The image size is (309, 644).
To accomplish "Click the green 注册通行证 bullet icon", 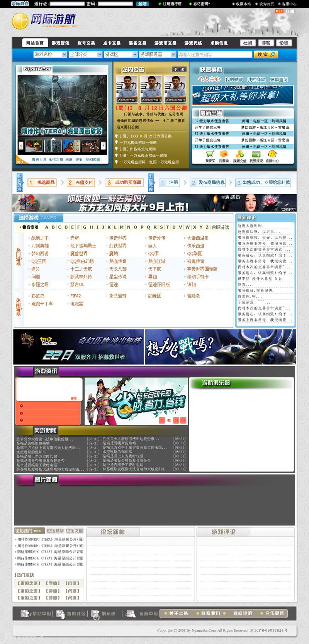I will click(160, 4).
